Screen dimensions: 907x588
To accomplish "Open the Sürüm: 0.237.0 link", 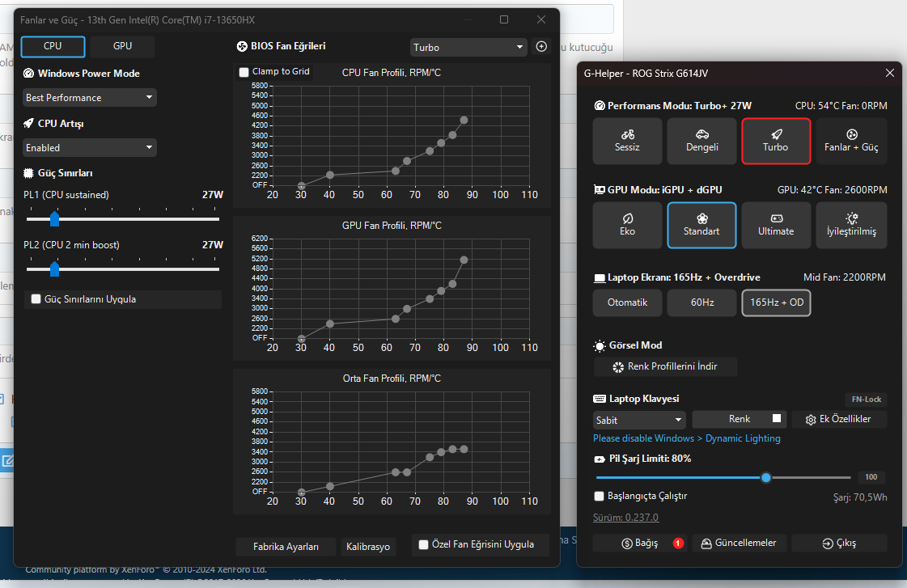I will click(x=626, y=518).
